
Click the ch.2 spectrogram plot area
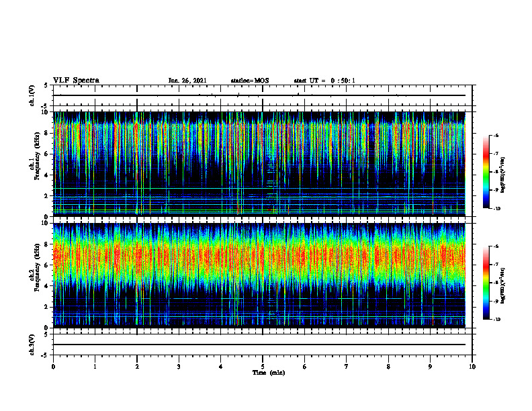259,275
